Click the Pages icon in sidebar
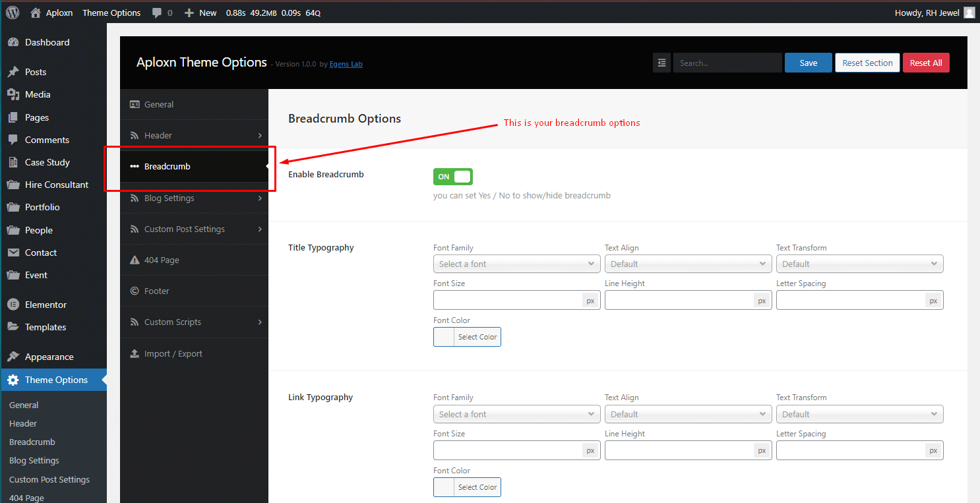Viewport: 980px width, 503px height. click(13, 117)
